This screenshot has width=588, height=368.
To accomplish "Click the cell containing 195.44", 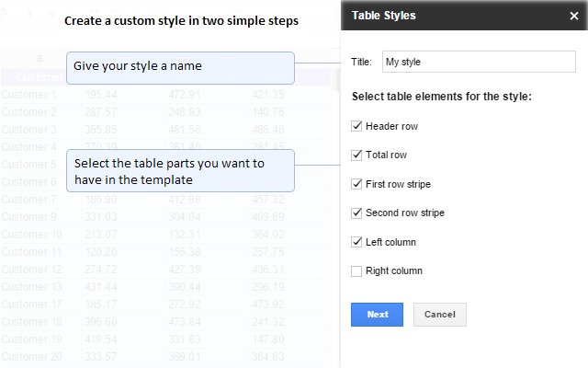I will click(103, 95).
